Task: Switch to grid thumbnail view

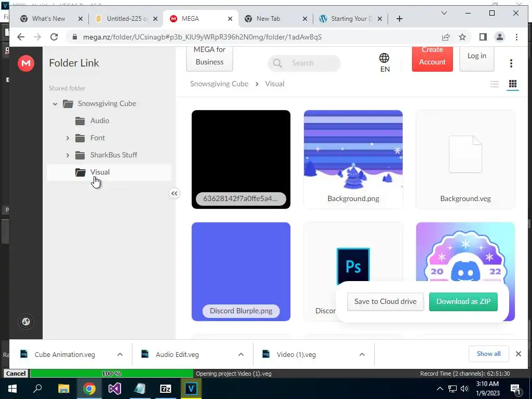Action: click(513, 84)
